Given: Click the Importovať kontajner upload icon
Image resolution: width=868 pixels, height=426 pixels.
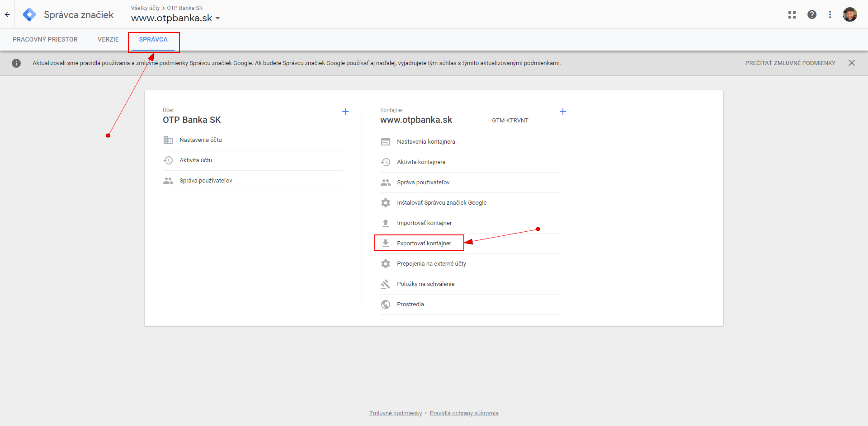Looking at the screenshot, I should coord(386,223).
